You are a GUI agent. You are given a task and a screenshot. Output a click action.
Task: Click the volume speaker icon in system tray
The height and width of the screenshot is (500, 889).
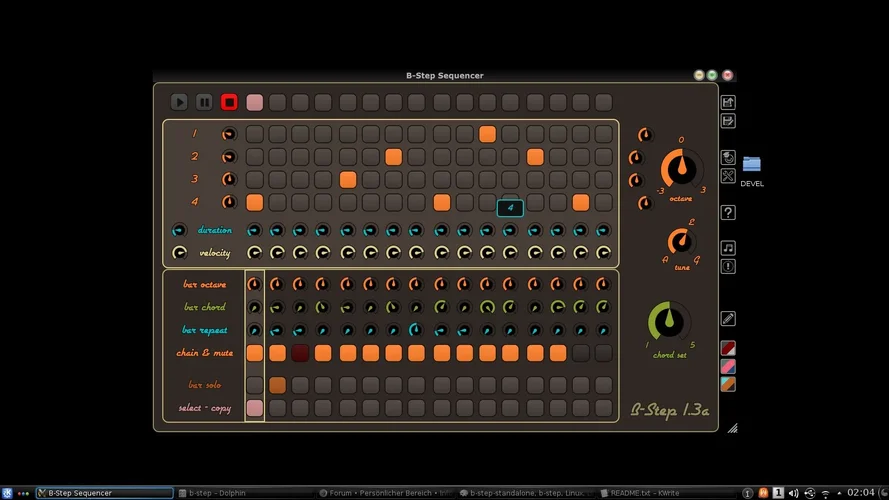[793, 493]
